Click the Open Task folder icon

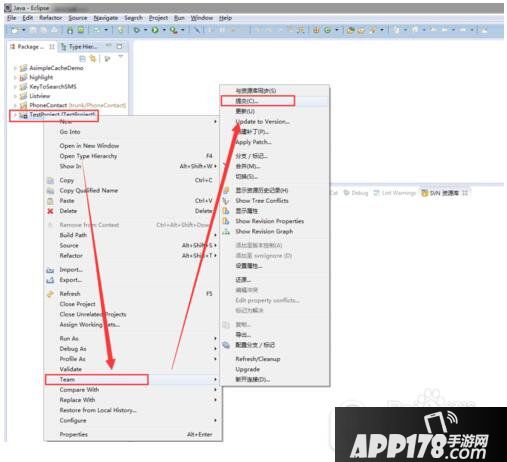coord(361,30)
